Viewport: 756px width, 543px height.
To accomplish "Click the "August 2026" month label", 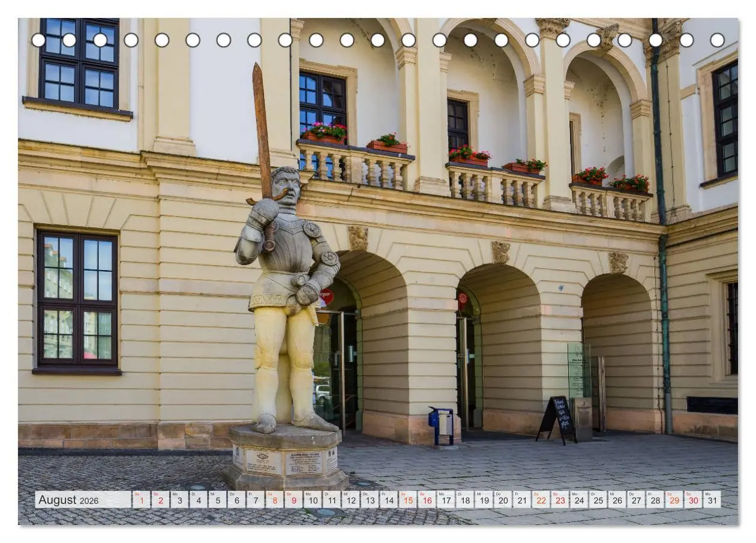I will click(68, 500).
